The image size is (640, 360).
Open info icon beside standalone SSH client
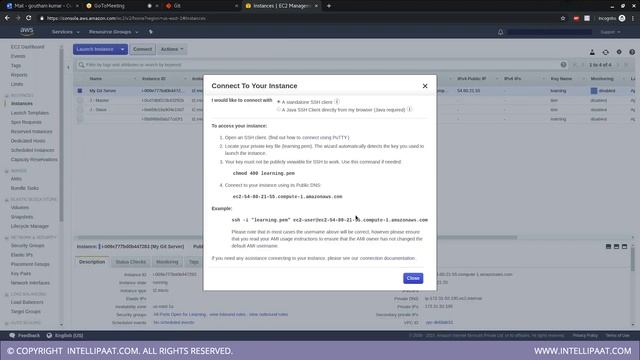coord(337,102)
